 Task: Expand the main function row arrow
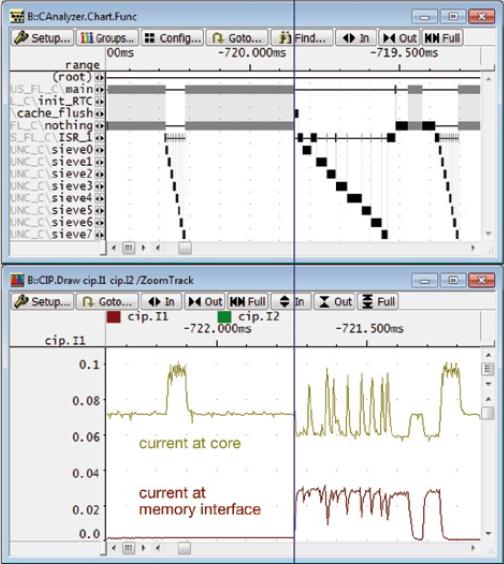click(x=100, y=89)
